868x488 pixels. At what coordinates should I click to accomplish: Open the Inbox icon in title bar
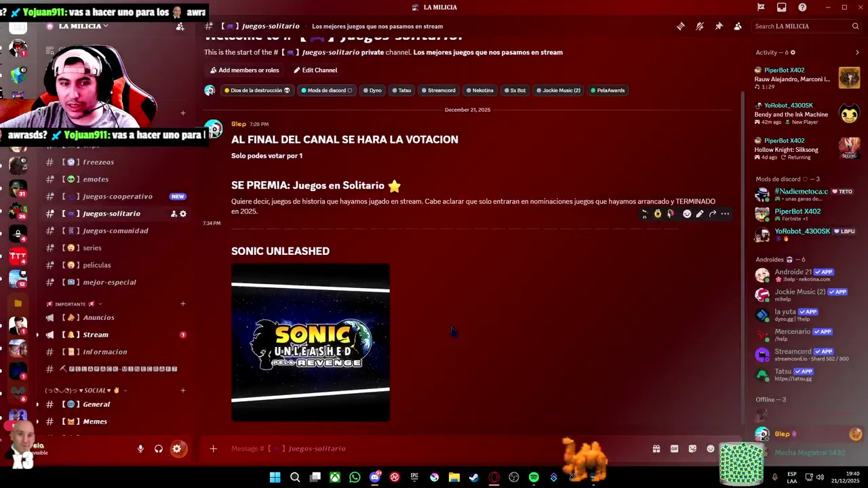781,7
